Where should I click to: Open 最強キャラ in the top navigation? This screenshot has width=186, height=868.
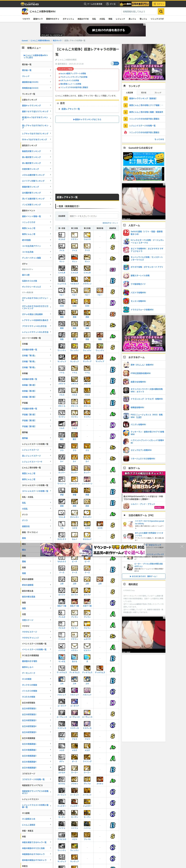click(x=38, y=19)
